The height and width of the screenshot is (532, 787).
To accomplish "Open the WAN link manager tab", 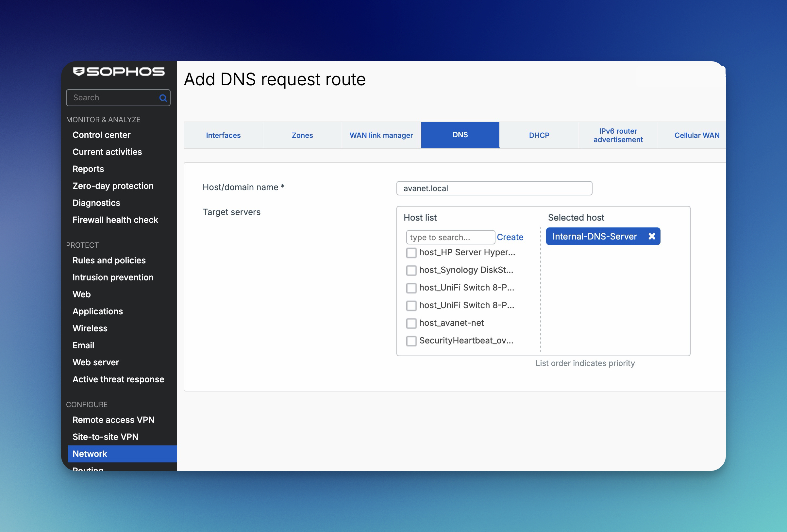I will [x=381, y=135].
